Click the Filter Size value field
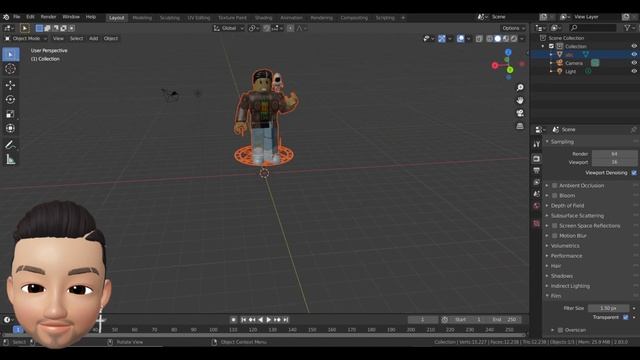This screenshot has width=640, height=360. [608, 308]
